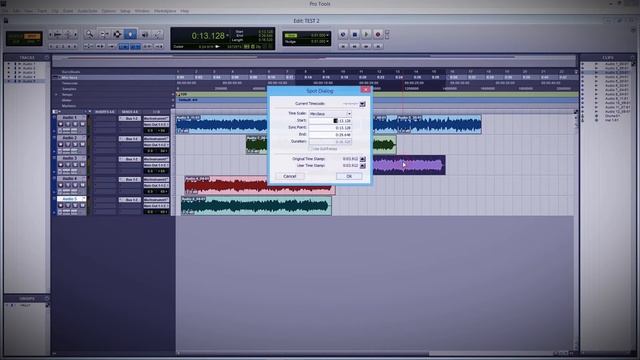Open the Groups list panel menu
Image resolution: width=640 pixels, height=360 pixels.
47,298
